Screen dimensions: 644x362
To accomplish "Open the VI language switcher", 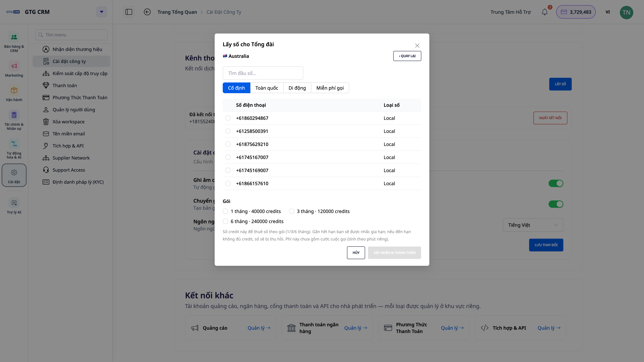I will click(x=608, y=12).
